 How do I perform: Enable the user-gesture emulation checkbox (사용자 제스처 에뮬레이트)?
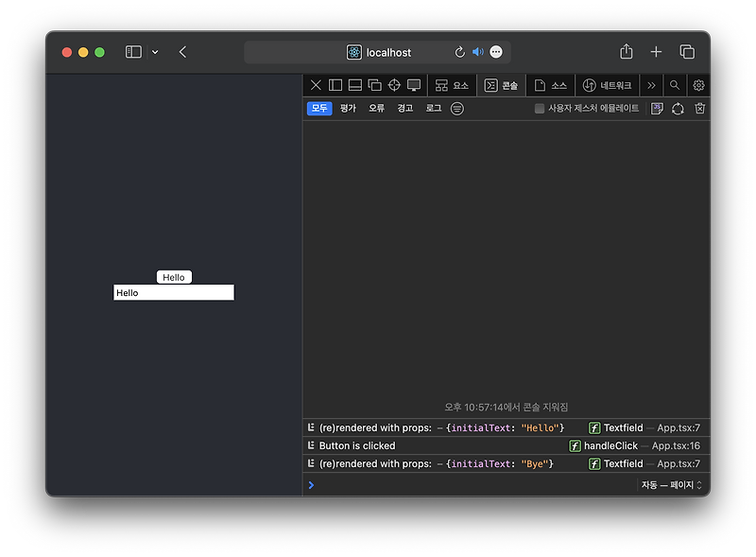point(540,109)
